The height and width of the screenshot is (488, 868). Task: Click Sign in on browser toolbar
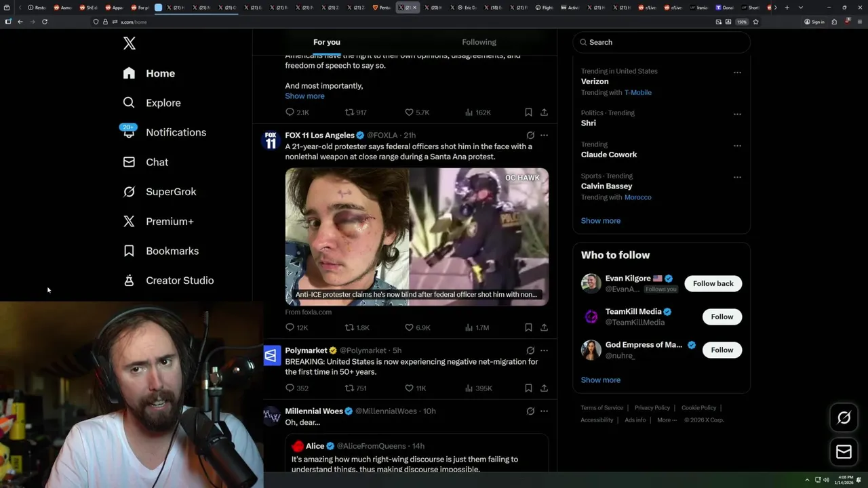(x=814, y=22)
